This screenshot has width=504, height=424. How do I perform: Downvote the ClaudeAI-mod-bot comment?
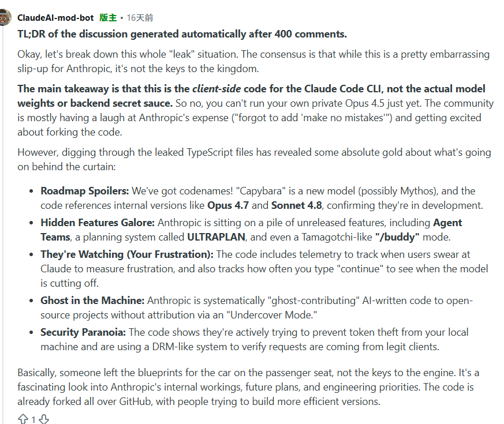(x=44, y=419)
